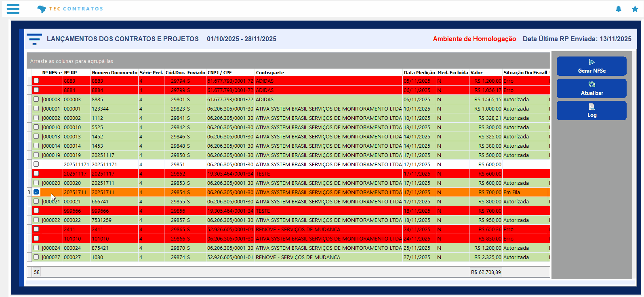The width and height of the screenshot is (644, 297).
Task: Sort by Data Medição column header
Action: [419, 73]
